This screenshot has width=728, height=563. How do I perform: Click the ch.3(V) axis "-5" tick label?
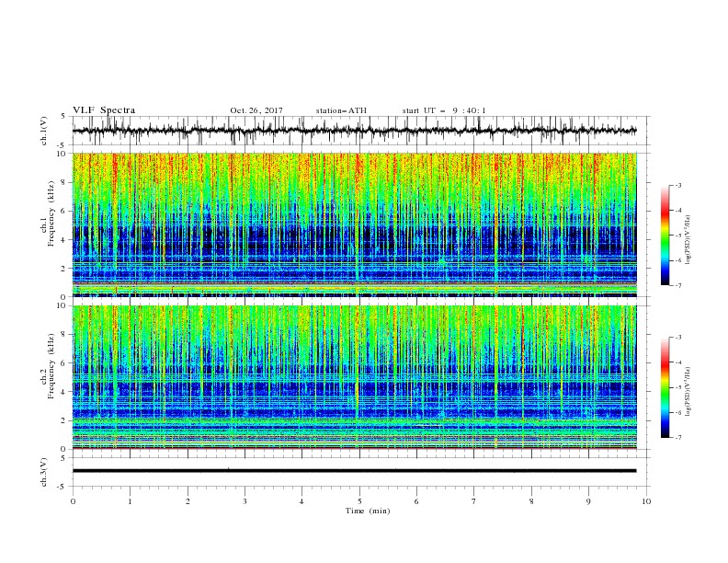[63, 487]
